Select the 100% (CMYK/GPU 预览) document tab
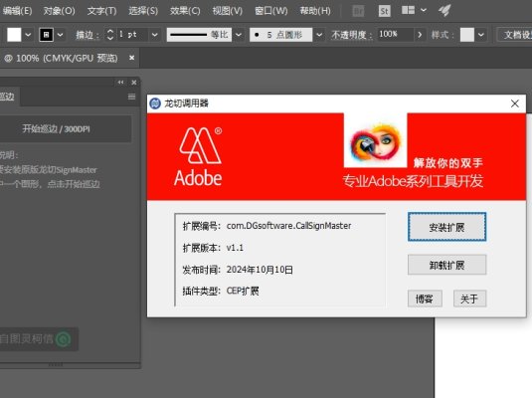532x398 pixels. coord(61,59)
